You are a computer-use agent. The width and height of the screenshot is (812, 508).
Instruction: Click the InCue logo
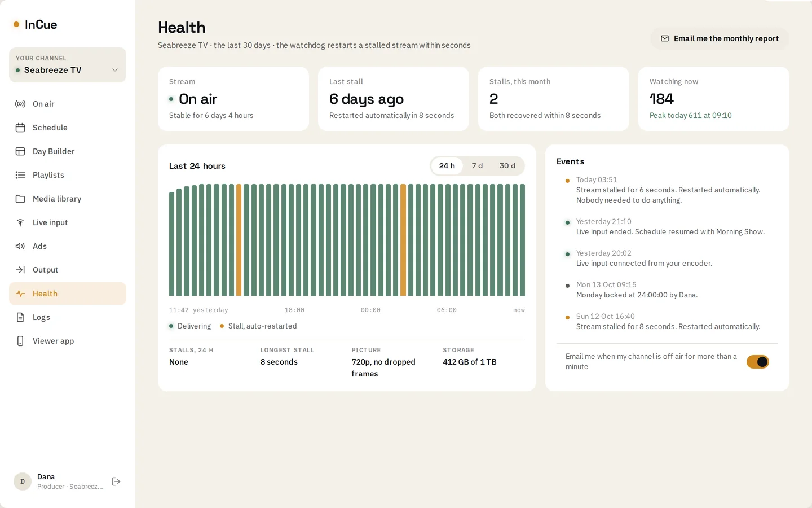pyautogui.click(x=35, y=24)
